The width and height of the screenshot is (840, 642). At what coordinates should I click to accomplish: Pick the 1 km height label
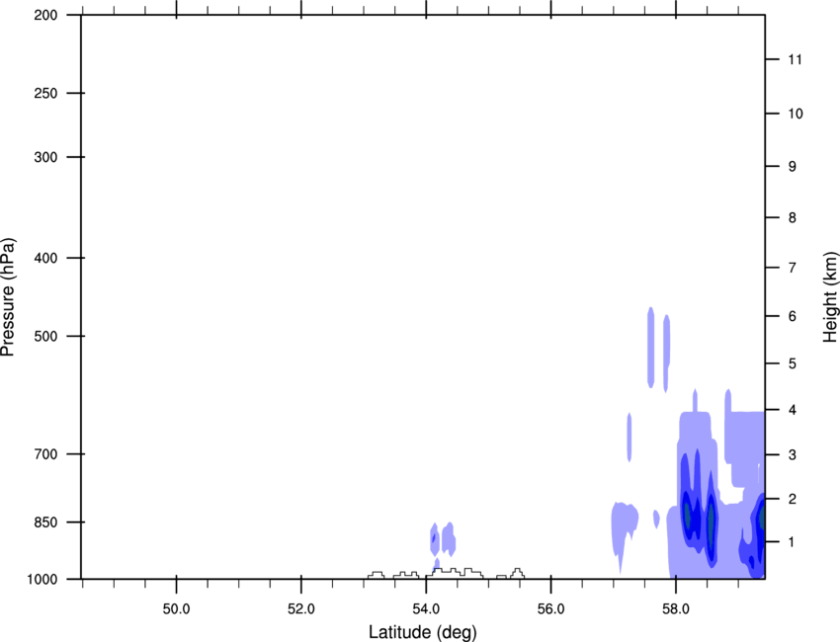(x=793, y=542)
